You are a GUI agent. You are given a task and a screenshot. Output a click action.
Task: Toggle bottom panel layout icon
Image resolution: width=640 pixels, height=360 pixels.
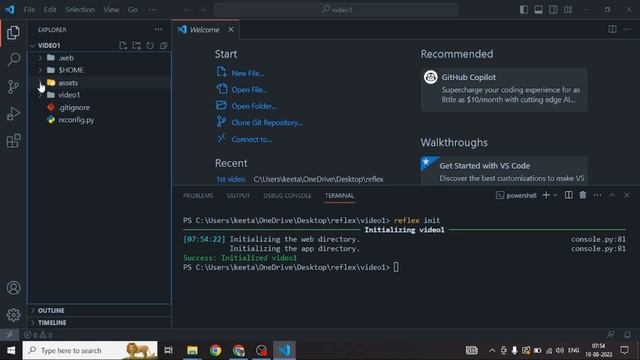click(538, 9)
